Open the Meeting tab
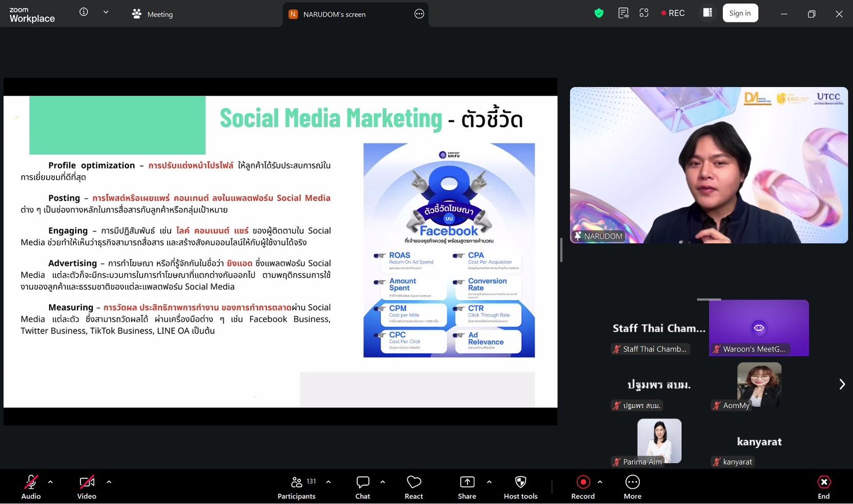Screen dimensions: 853x504 coord(152,14)
